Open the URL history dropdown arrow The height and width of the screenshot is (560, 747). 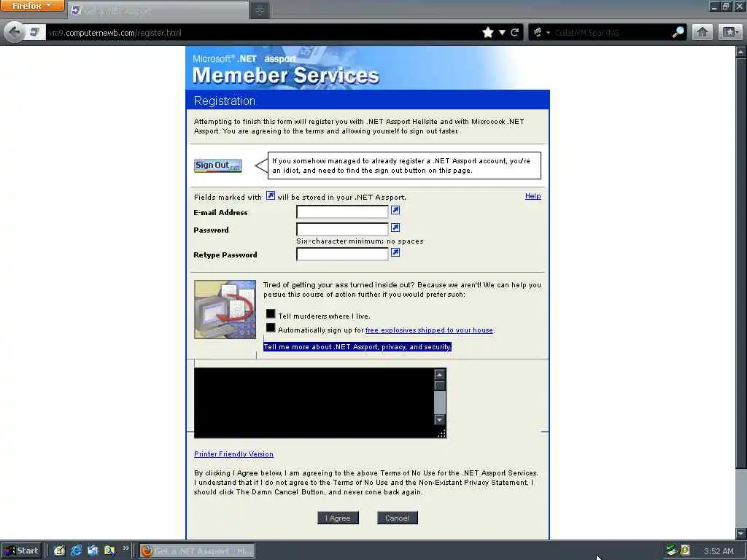click(502, 32)
